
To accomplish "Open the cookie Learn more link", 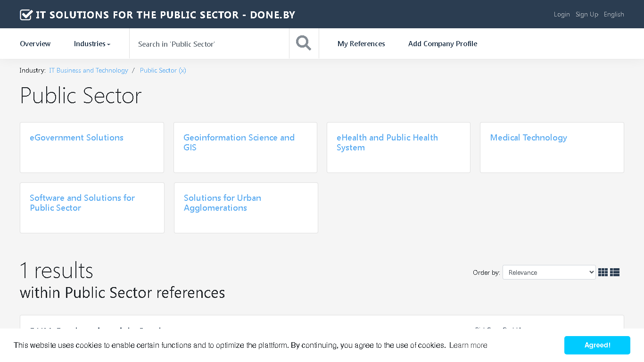I will 468,346.
